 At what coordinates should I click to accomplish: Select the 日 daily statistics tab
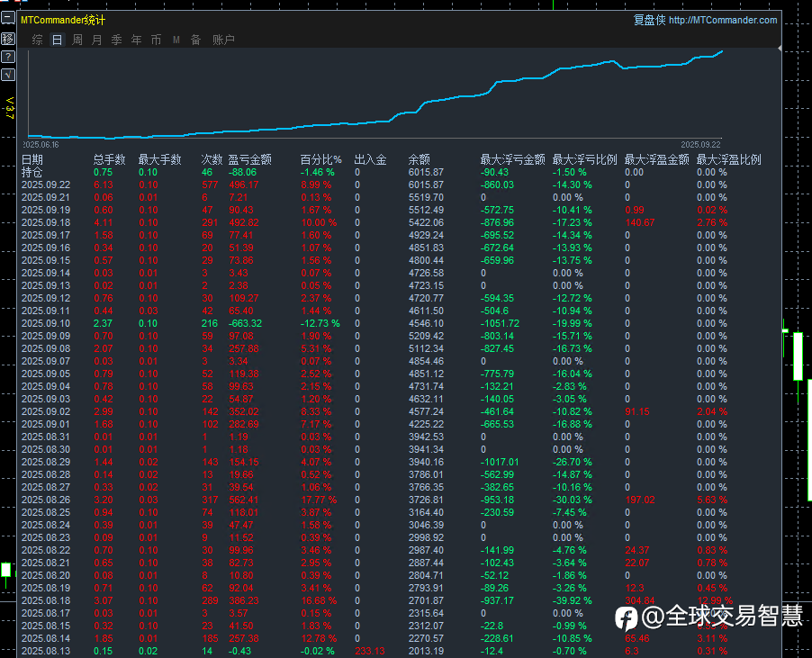(x=57, y=40)
